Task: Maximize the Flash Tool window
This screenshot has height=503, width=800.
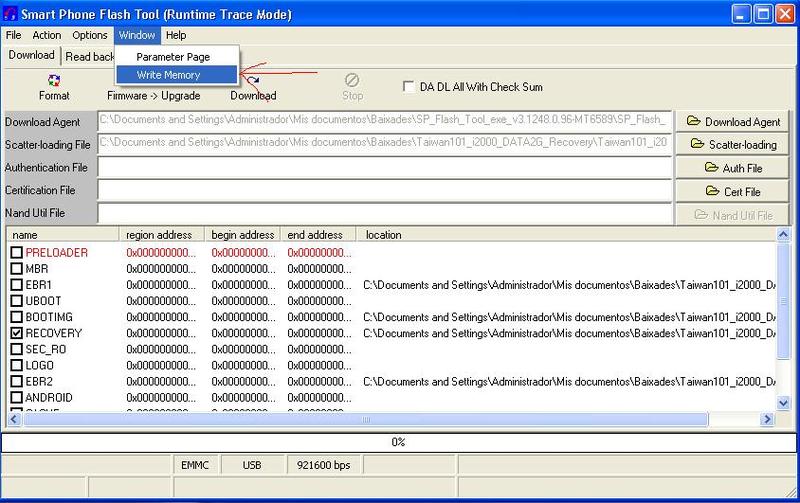Action: coord(763,14)
